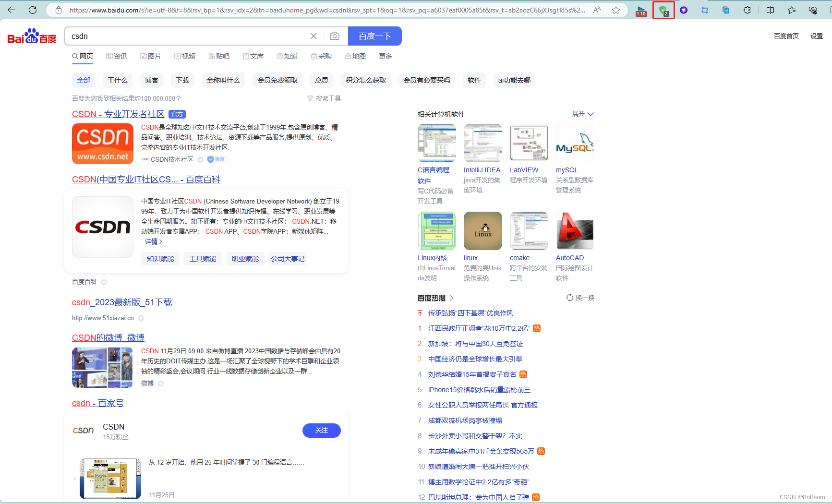This screenshot has height=504, width=832.
Task: Clear the csdn search box text
Action: point(314,36)
